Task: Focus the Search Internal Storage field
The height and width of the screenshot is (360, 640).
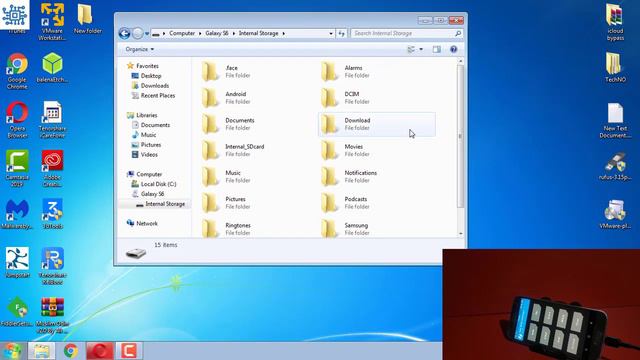Action: click(x=407, y=33)
